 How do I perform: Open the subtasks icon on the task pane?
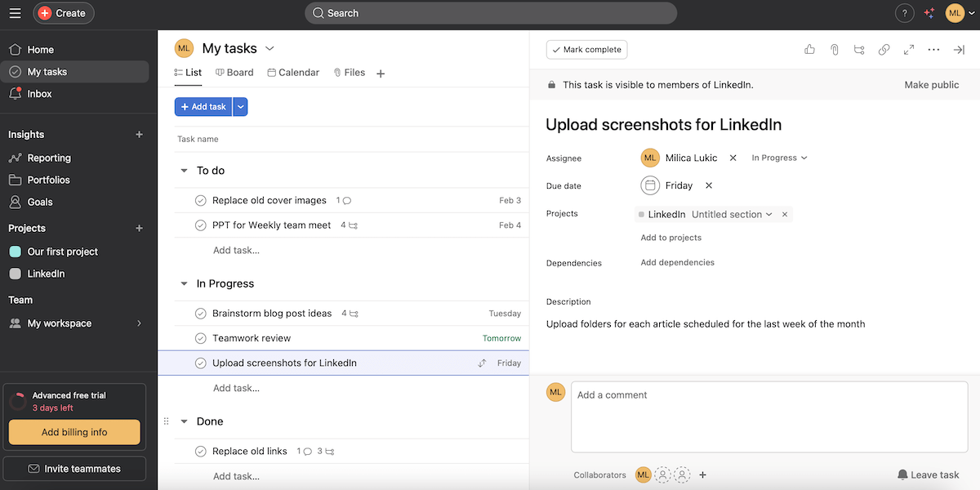click(x=858, y=49)
